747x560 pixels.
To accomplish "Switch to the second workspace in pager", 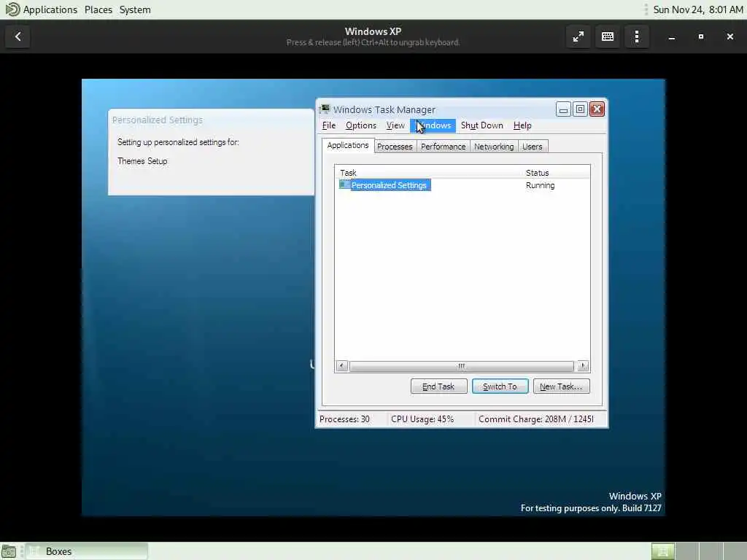I will click(686, 551).
